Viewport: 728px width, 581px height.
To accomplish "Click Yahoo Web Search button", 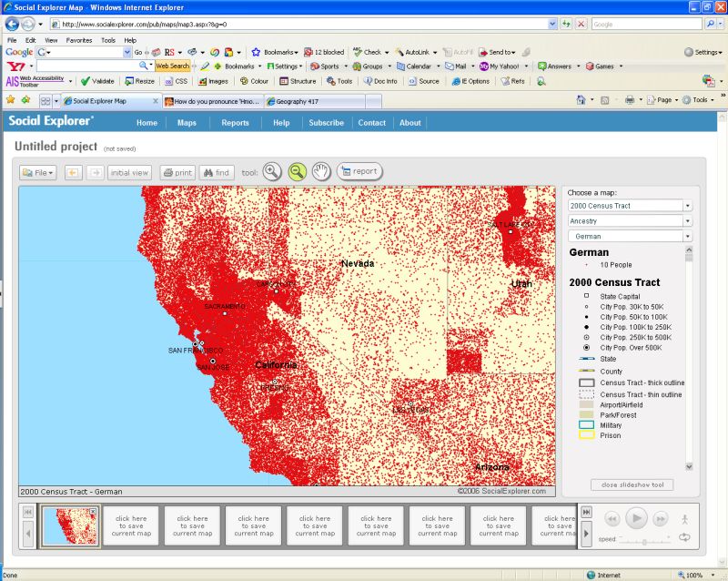I will click(x=172, y=66).
